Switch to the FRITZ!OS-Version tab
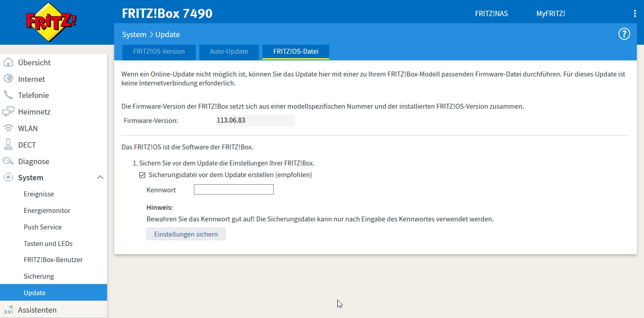This screenshot has height=318, width=644. tap(159, 51)
